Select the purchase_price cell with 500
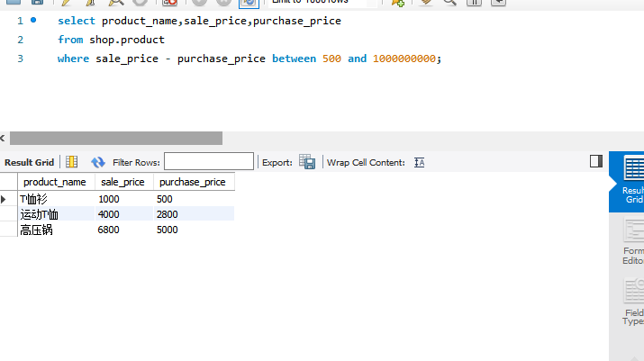 pos(194,199)
